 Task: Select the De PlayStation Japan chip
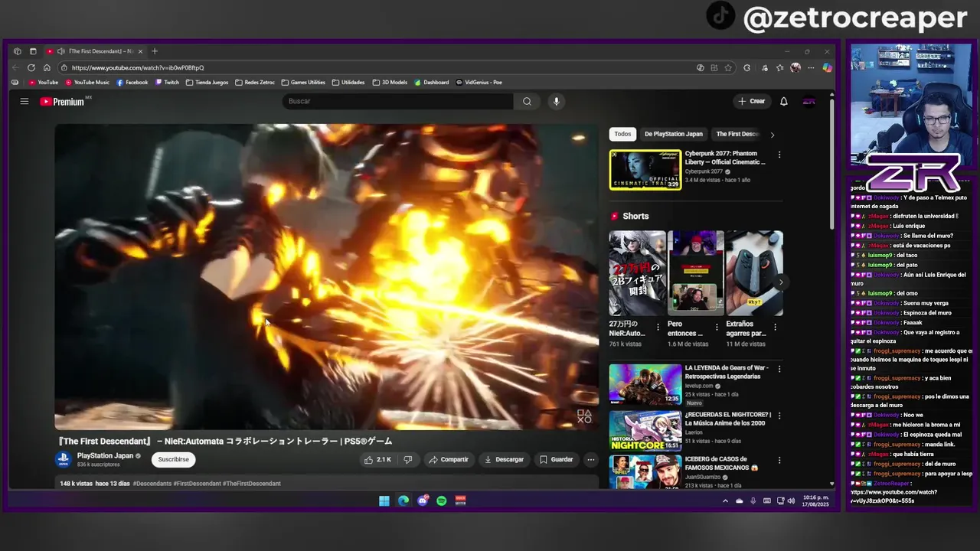tap(673, 134)
